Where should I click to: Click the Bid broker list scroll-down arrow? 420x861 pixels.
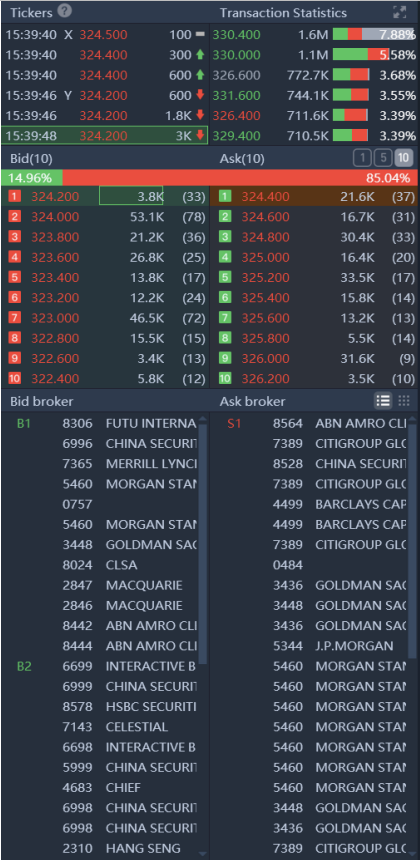(x=203, y=854)
